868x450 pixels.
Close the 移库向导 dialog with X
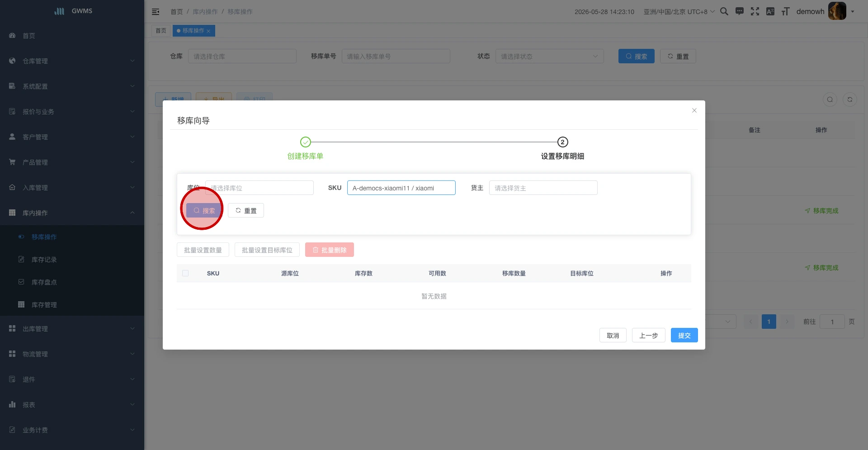pyautogui.click(x=694, y=110)
